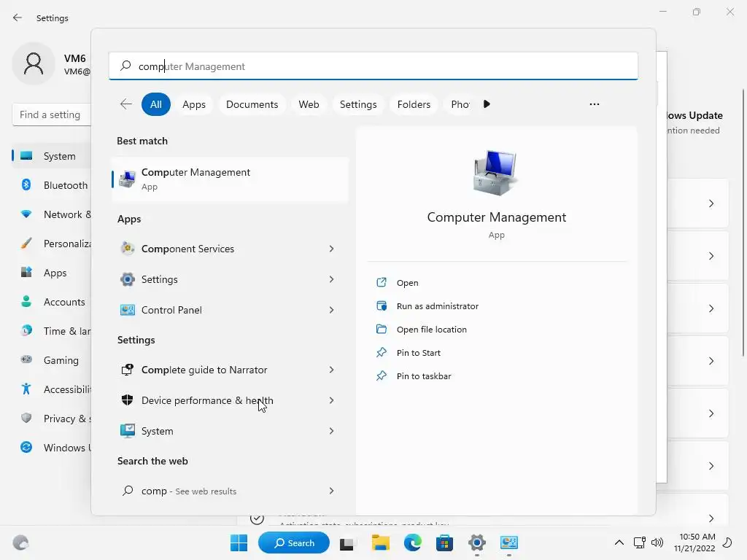Viewport: 747px width, 560px height.
Task: Expand the comp web results chevron
Action: tap(331, 491)
